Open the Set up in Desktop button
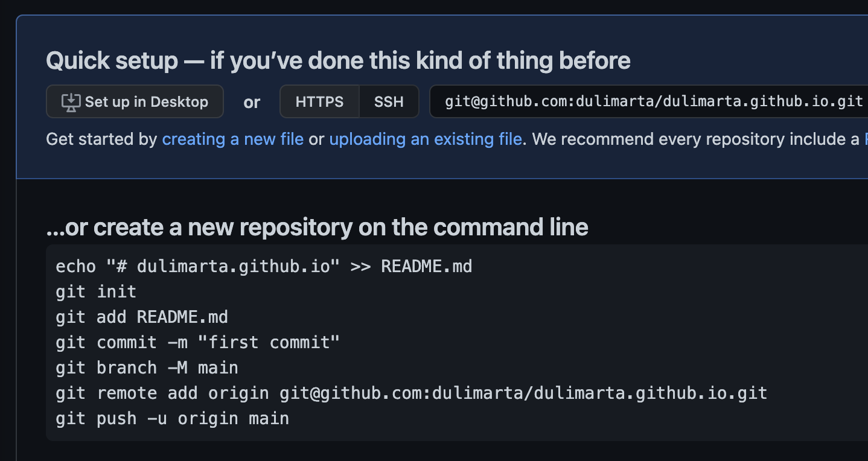Screen dimensions: 868x461 click(135, 101)
